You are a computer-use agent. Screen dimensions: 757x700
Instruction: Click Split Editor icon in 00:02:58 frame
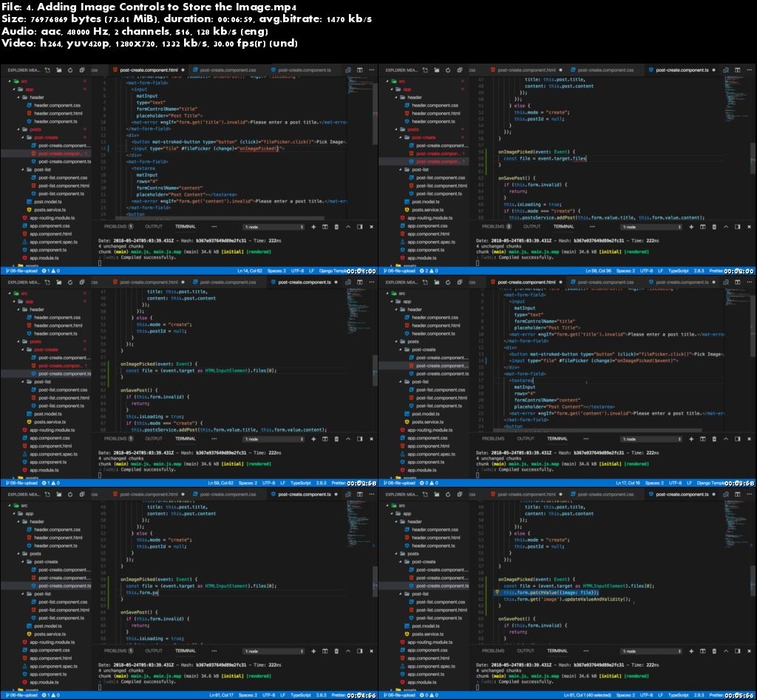point(360,282)
